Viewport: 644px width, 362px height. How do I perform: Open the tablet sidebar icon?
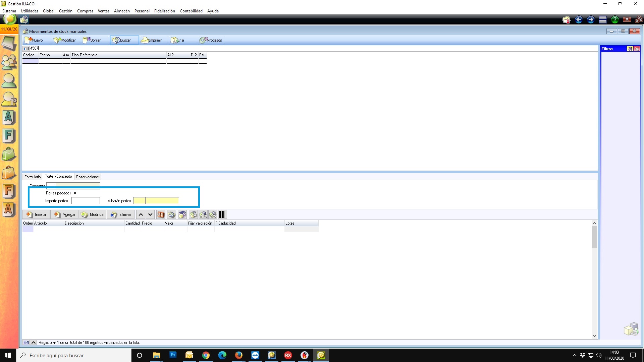coord(9,44)
